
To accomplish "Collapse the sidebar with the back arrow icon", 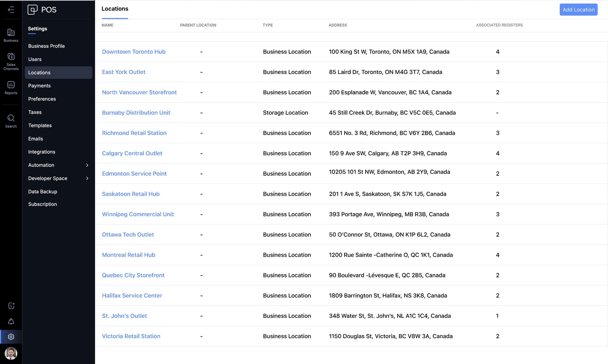I will point(11,10).
